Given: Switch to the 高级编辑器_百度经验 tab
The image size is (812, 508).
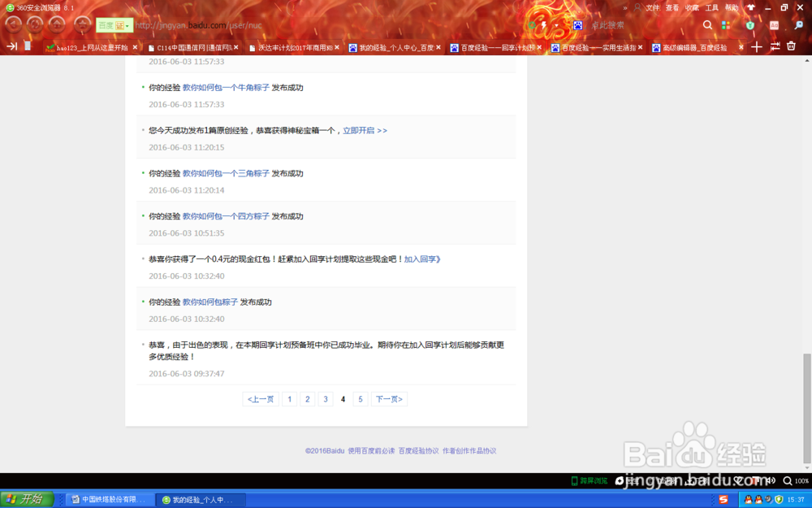Looking at the screenshot, I should 697,47.
